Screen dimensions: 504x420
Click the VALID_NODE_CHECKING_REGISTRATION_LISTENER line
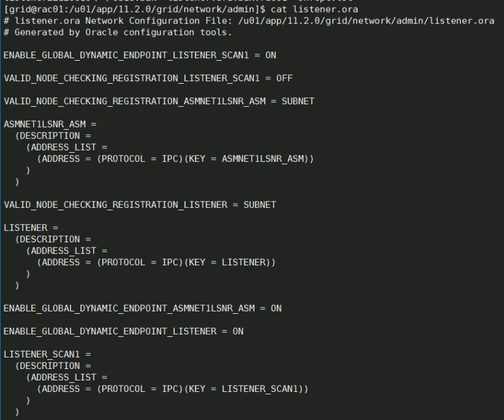coord(140,205)
